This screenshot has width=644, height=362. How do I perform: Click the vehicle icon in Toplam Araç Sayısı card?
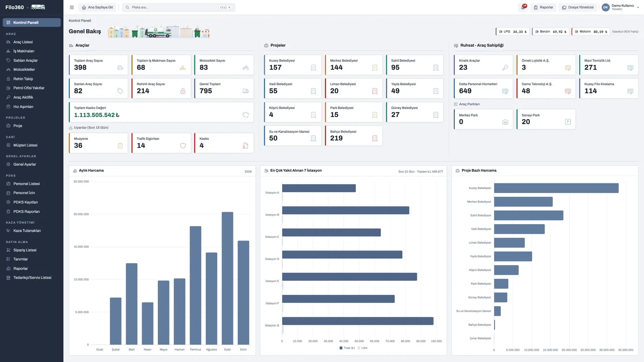120,68
